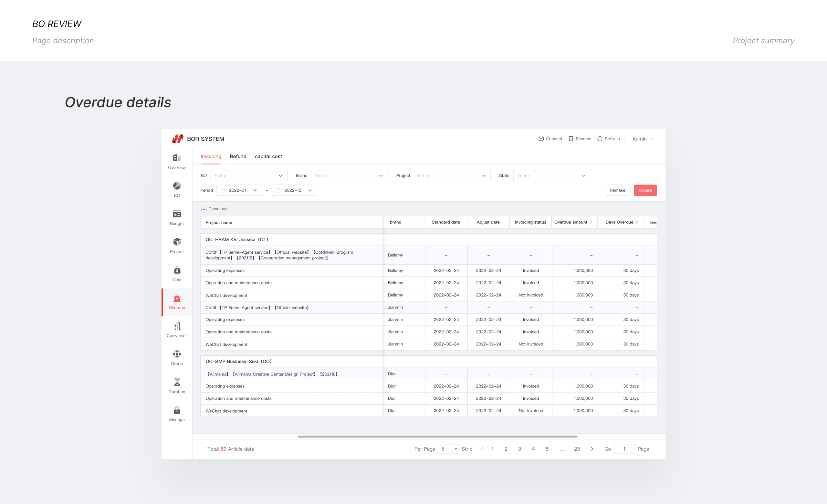Open the Duration hourglass icon
827x504 pixels.
coord(177,382)
